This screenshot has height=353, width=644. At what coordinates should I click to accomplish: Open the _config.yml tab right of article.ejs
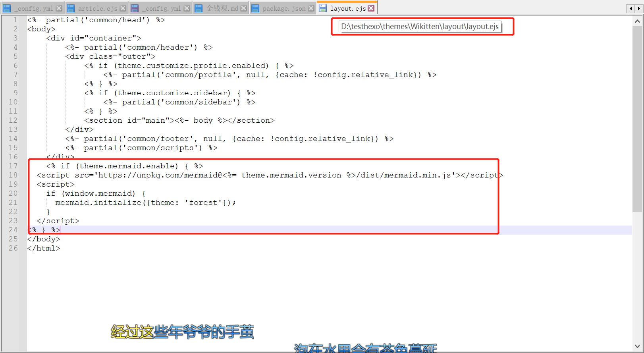pyautogui.click(x=161, y=8)
